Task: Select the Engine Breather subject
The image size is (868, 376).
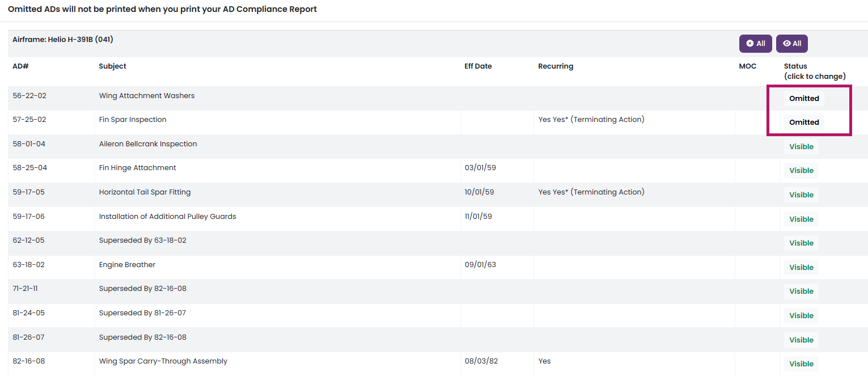Action: (127, 265)
